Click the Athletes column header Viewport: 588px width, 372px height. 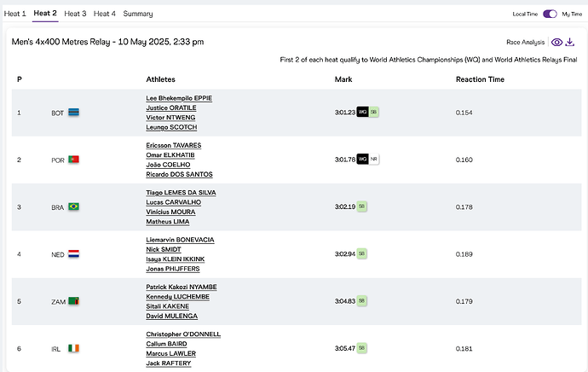click(x=160, y=79)
